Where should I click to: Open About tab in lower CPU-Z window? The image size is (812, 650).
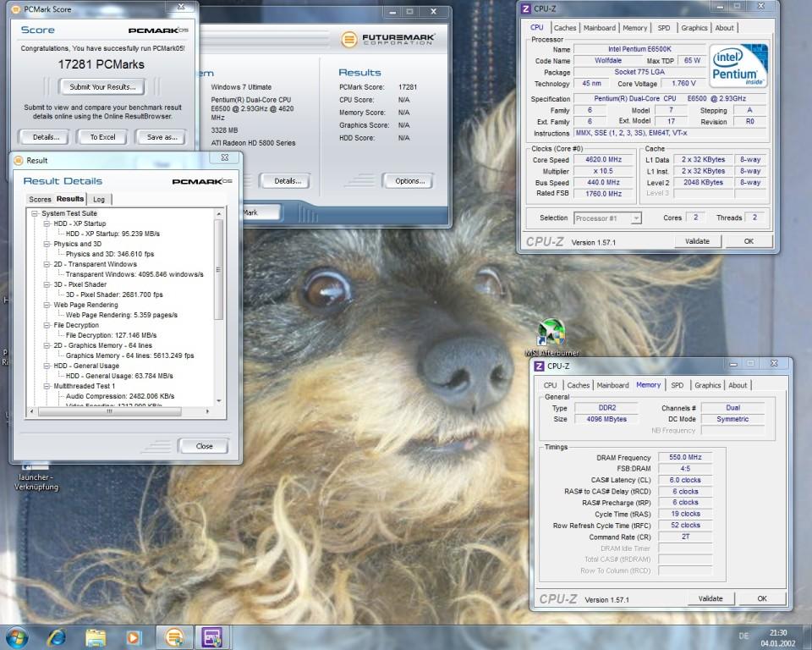tap(738, 385)
